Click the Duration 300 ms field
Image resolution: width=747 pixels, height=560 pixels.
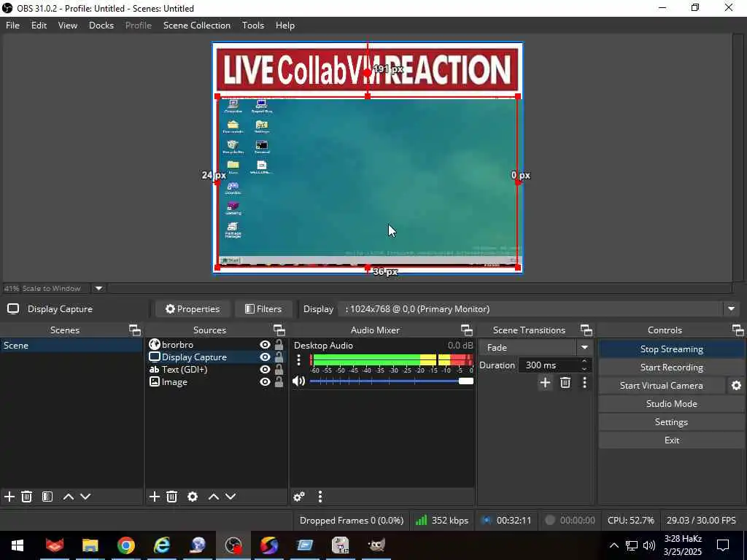(x=549, y=365)
